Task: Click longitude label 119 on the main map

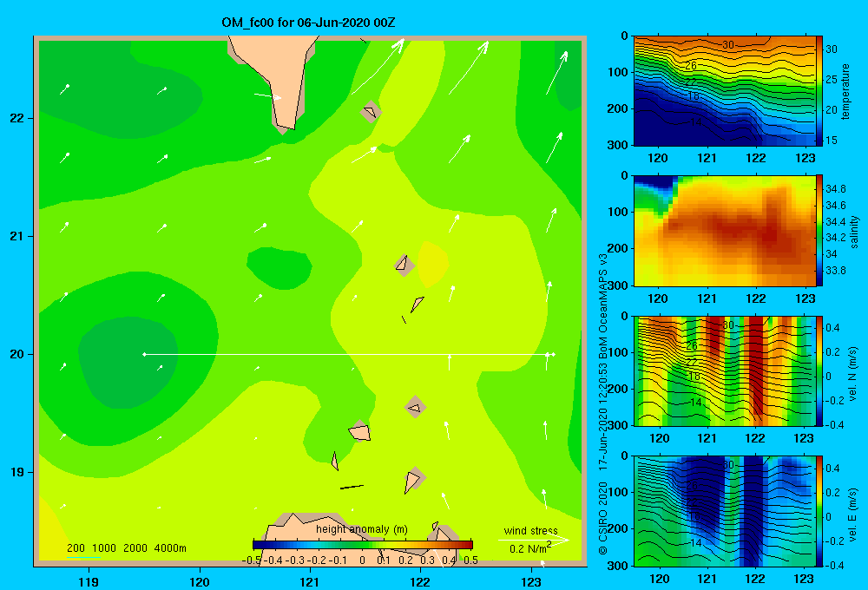Action: 89,581
